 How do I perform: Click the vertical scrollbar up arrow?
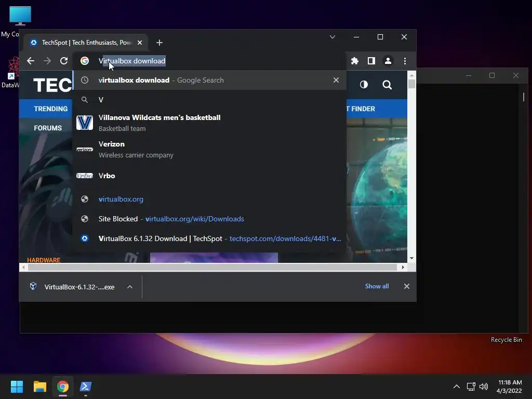pyautogui.click(x=411, y=75)
